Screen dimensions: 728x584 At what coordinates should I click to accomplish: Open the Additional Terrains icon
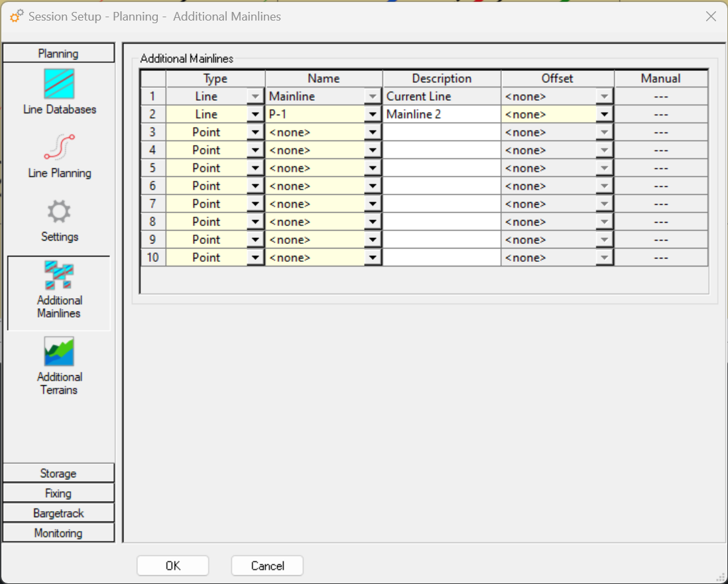coord(59,352)
